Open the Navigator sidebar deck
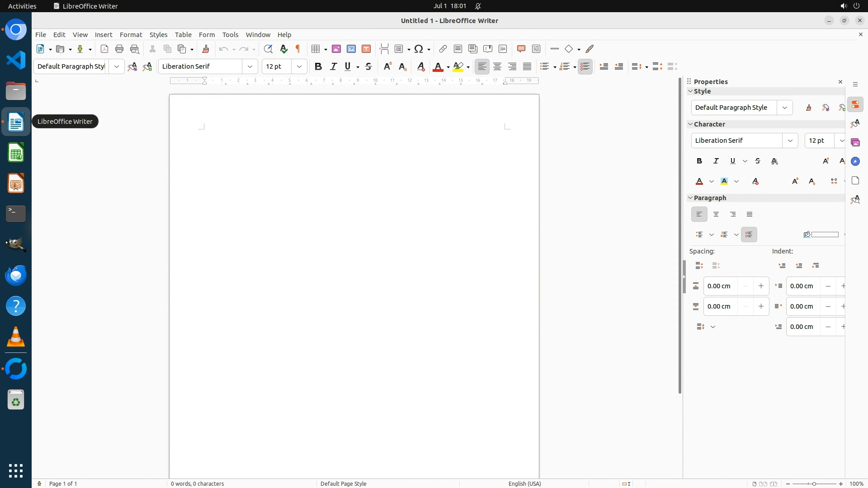Viewport: 868px width, 488px height. pyautogui.click(x=855, y=161)
